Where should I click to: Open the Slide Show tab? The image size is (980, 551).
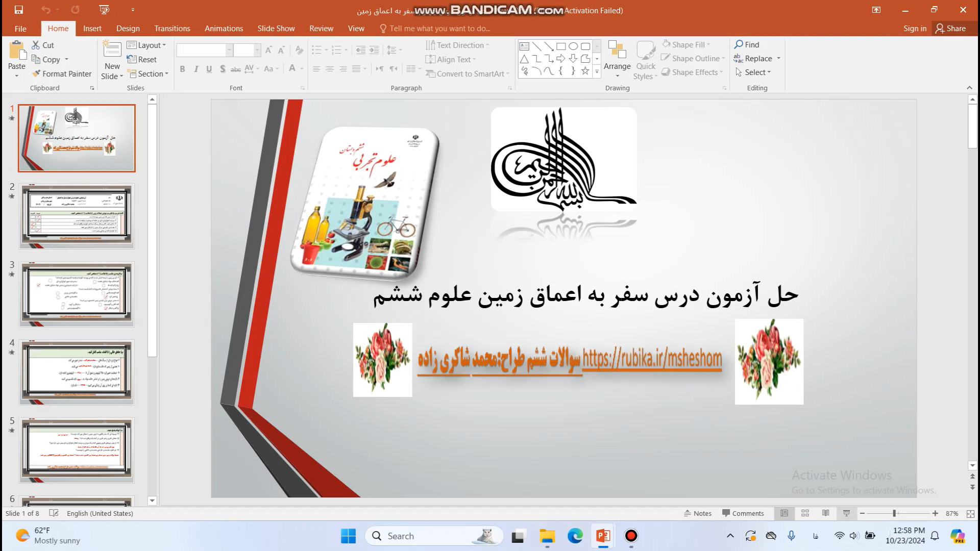[276, 29]
